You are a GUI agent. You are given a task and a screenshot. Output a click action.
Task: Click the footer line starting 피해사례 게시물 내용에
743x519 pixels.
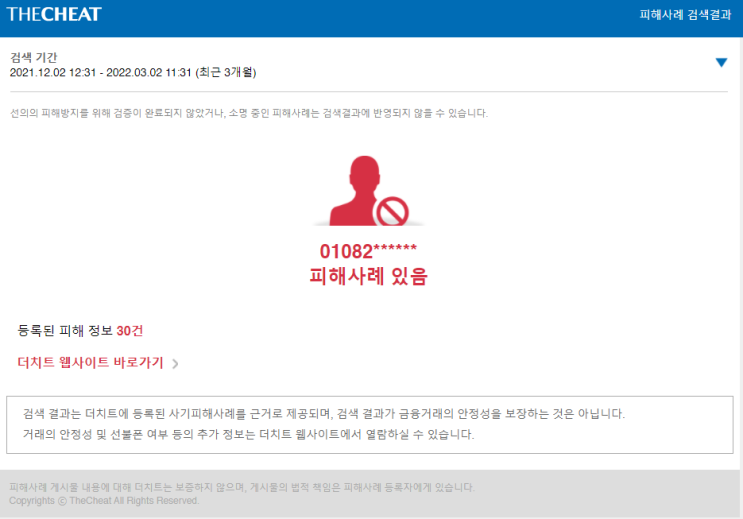coord(242,487)
